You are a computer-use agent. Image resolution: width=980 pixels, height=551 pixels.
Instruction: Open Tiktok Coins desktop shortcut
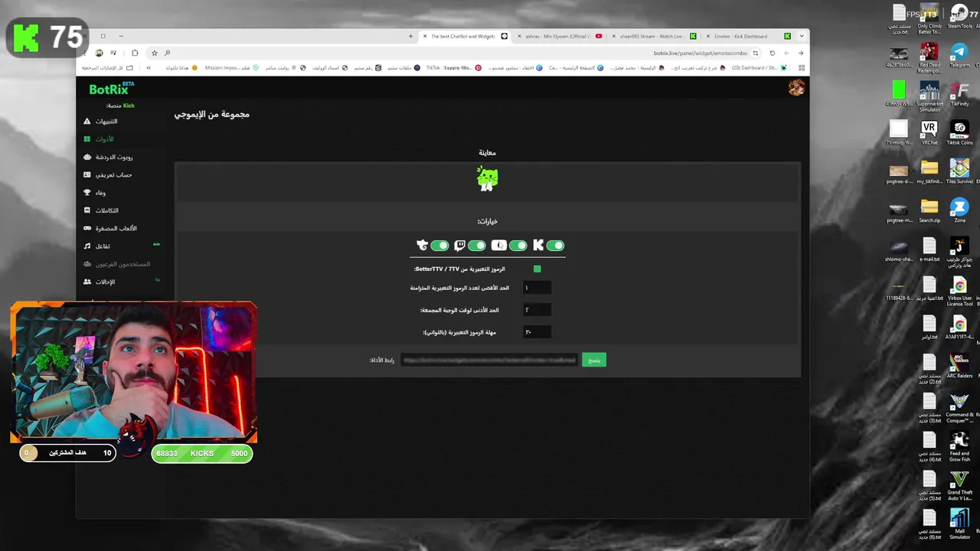click(959, 132)
